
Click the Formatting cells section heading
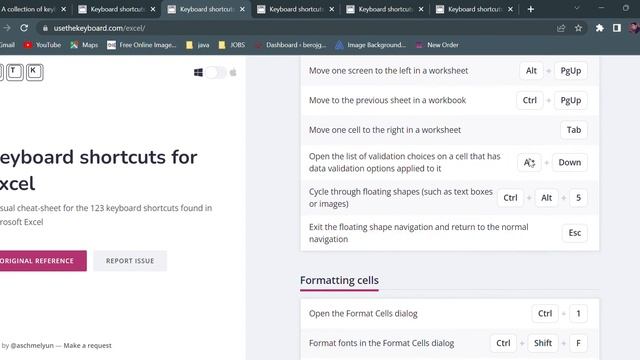[x=339, y=280]
